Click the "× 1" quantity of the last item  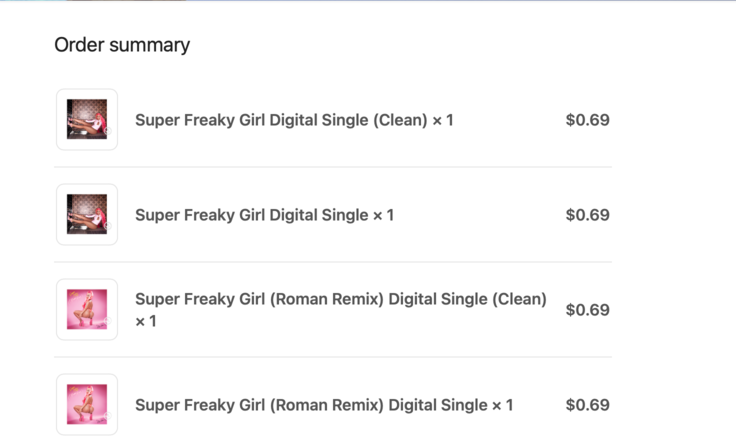pyautogui.click(x=503, y=405)
